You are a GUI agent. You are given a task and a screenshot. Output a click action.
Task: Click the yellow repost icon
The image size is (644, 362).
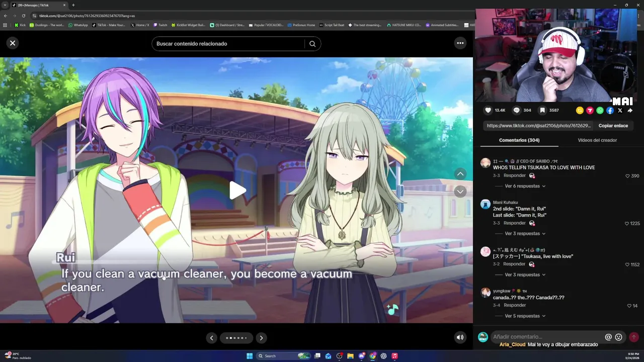[x=580, y=110]
